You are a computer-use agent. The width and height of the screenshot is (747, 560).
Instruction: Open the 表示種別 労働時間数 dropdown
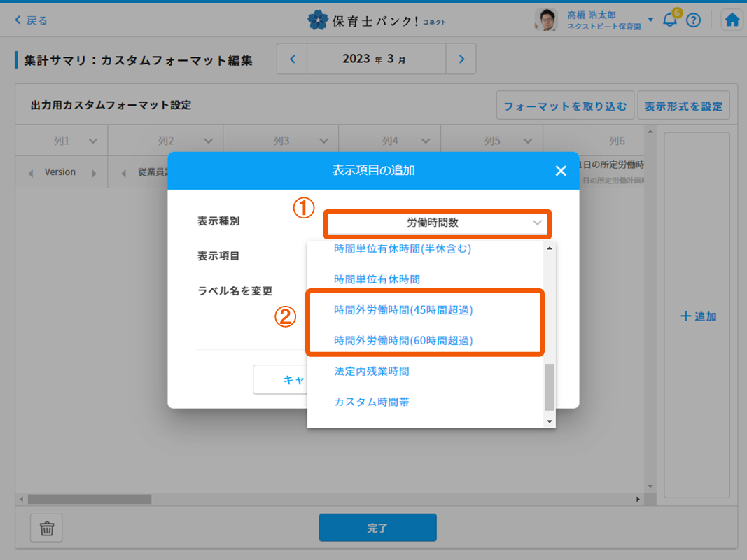click(438, 223)
